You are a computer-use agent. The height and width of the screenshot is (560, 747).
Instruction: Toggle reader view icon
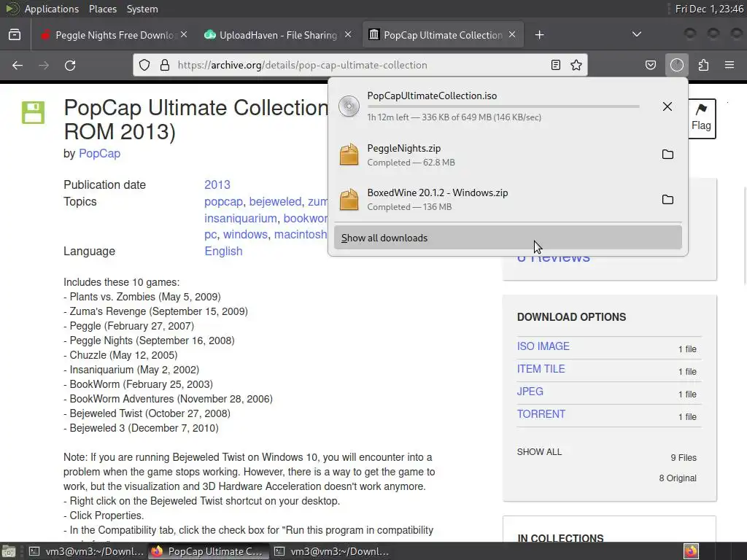click(x=555, y=65)
